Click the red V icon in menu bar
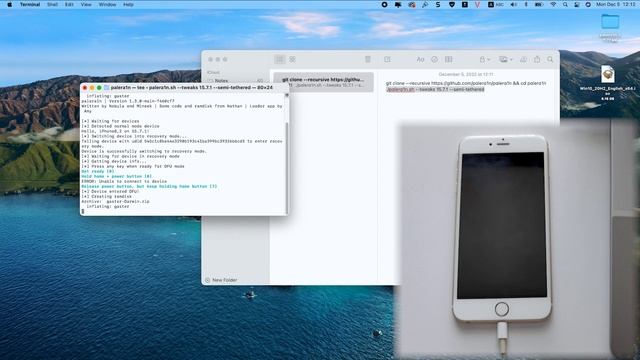Image resolution: width=640 pixels, height=360 pixels. [477, 4]
